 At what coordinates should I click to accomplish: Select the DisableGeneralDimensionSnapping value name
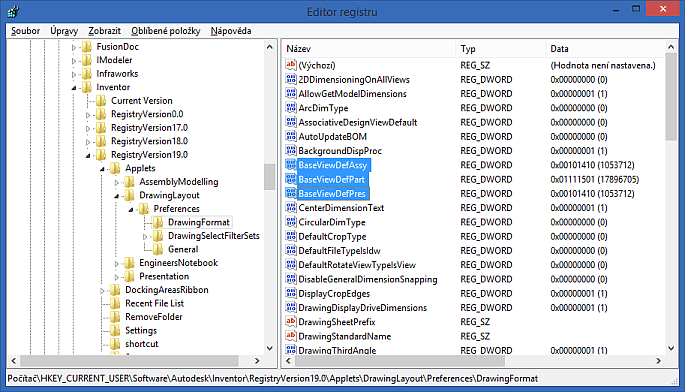(367, 279)
